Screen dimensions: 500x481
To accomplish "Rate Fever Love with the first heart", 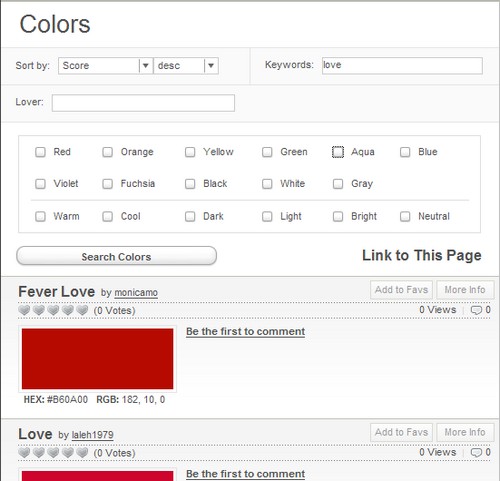I will click(x=24, y=310).
